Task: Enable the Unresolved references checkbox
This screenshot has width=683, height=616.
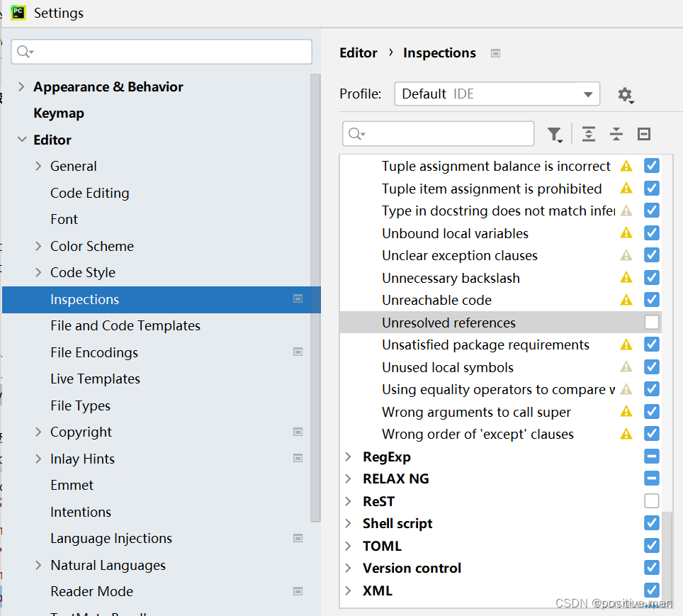Action: 651,323
